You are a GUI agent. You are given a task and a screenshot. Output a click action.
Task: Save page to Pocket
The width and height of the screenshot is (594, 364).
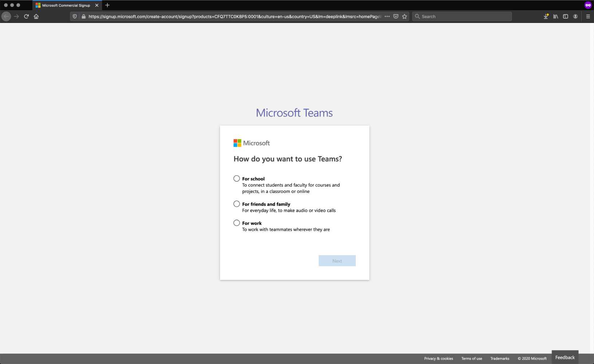tap(396, 16)
